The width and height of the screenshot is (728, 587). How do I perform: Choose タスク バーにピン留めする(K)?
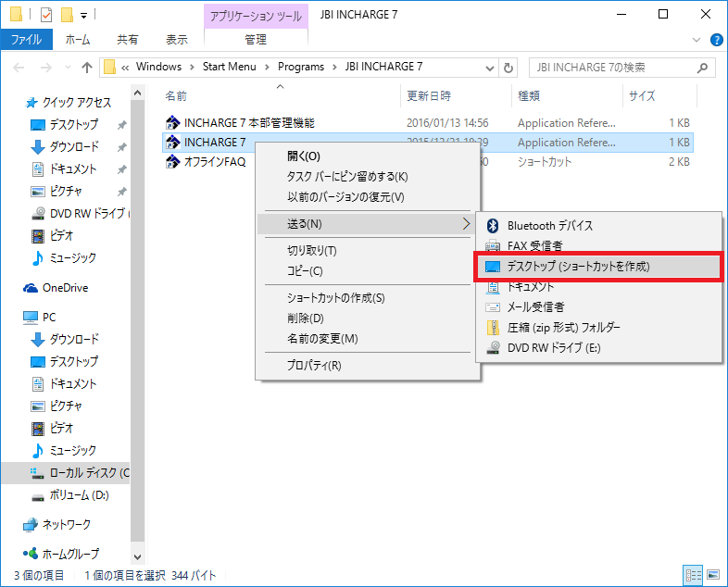pyautogui.click(x=368, y=176)
